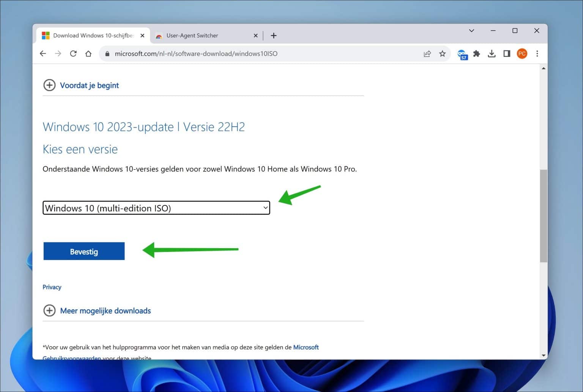This screenshot has height=392, width=583.
Task: Click the Extensions puzzle piece icon
Action: coord(477,54)
